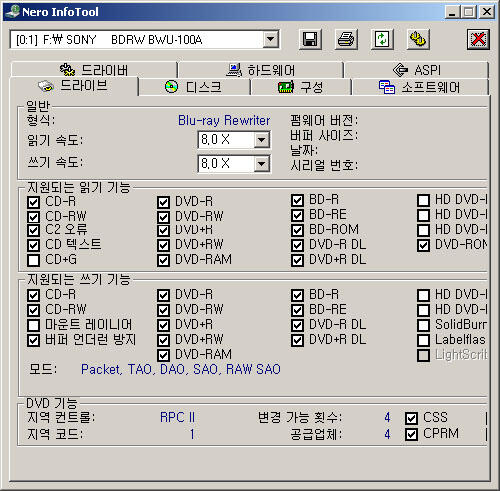Click the yellow gears configuration icon
500x491 pixels.
pos(418,40)
